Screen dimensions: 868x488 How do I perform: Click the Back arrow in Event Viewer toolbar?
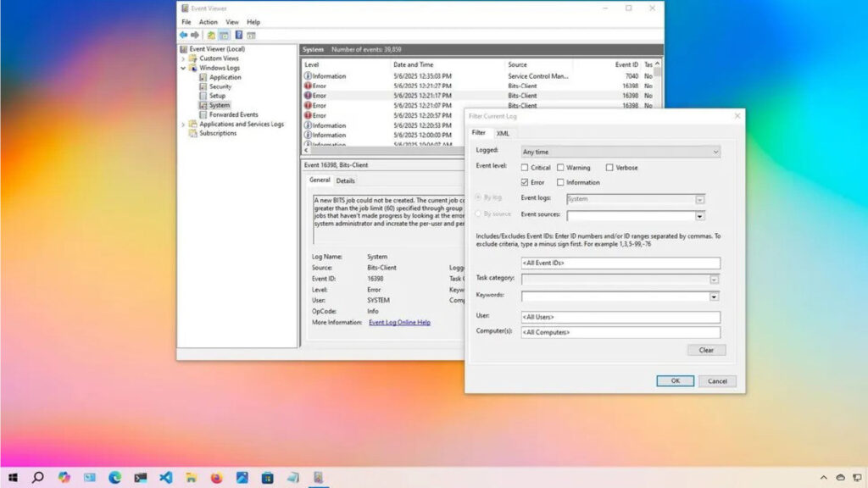coord(183,35)
